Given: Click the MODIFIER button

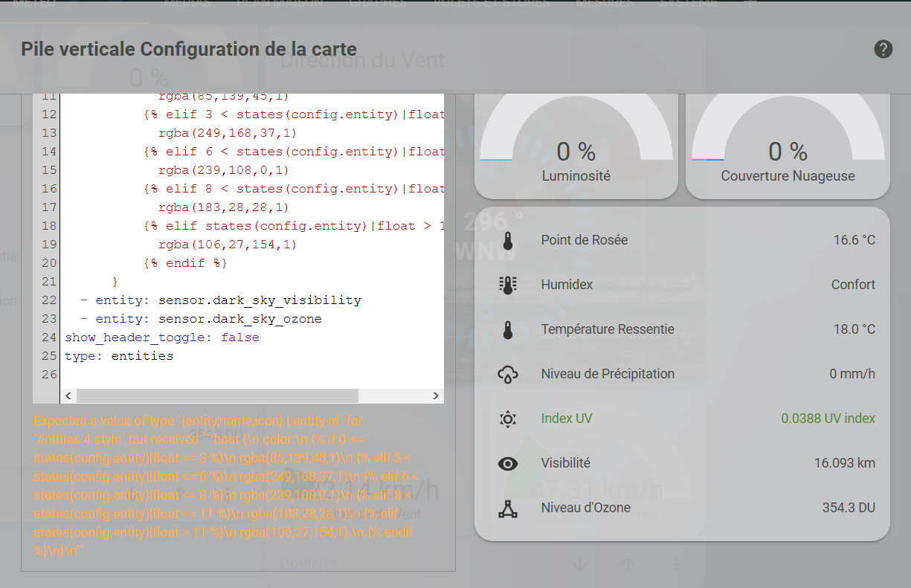Looking at the screenshot, I should click(x=309, y=563).
